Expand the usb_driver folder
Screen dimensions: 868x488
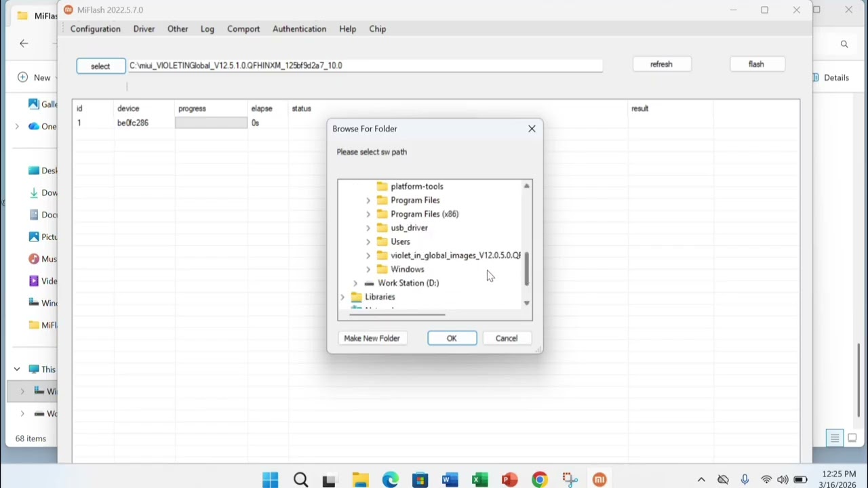pyautogui.click(x=368, y=228)
